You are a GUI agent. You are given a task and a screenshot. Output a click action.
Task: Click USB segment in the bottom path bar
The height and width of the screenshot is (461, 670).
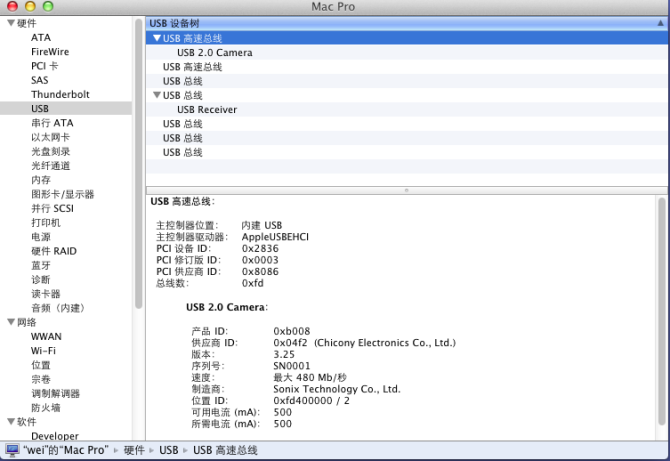tap(168, 450)
